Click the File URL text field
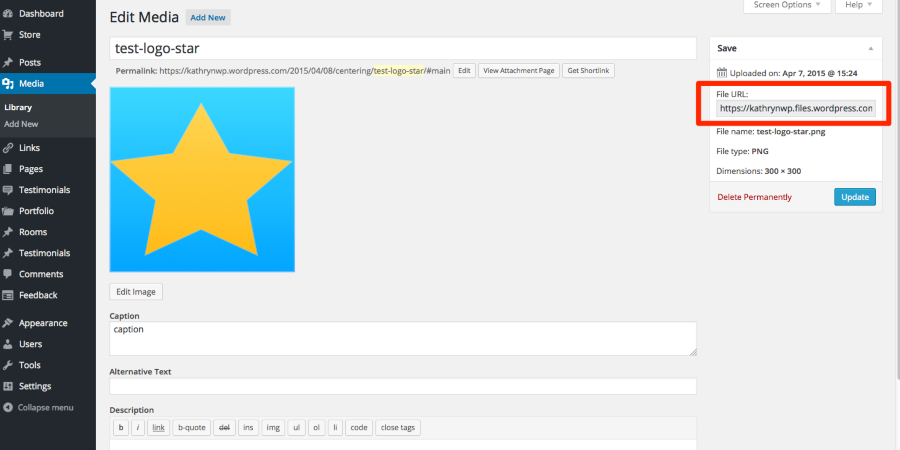The image size is (900, 450). pyautogui.click(x=796, y=108)
